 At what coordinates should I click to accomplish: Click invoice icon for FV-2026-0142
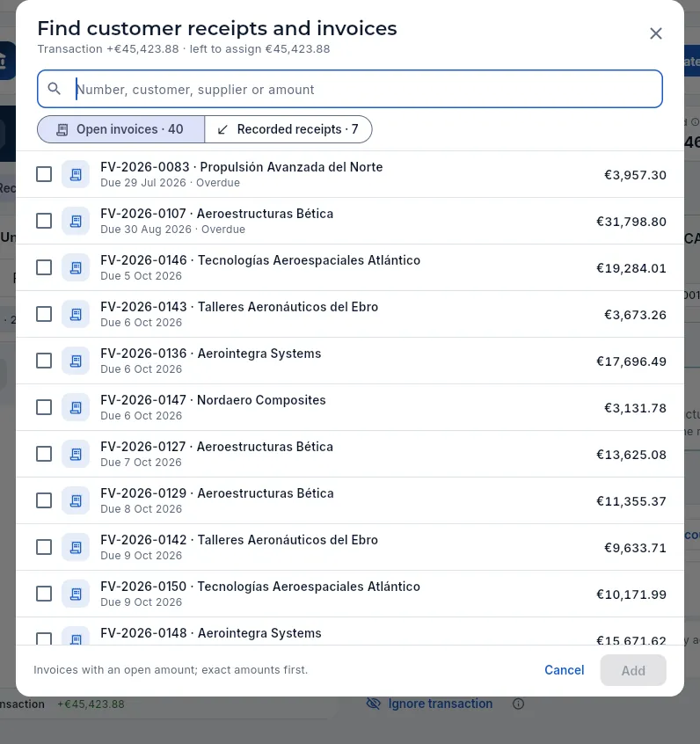click(x=76, y=547)
